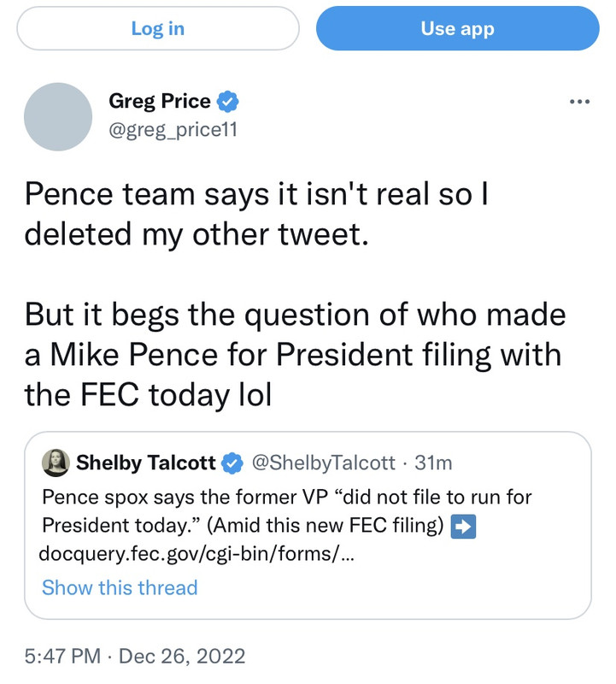Click the @ShelbyTalcott handle

point(323,463)
